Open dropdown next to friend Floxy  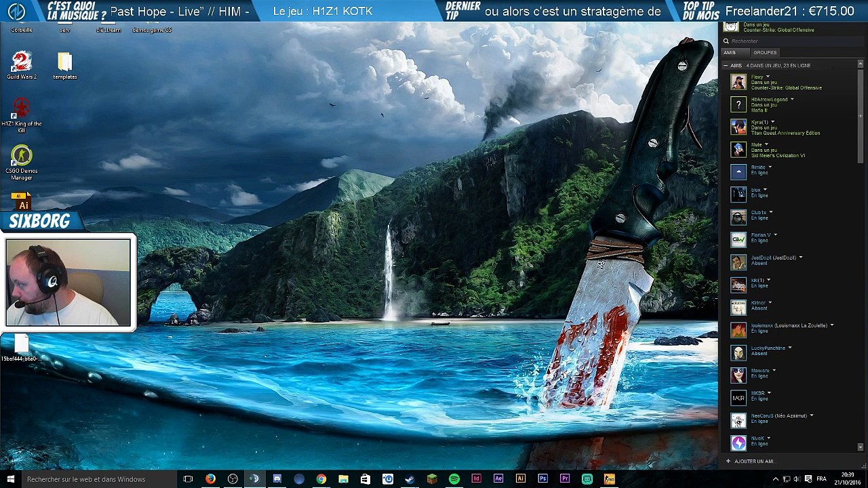pos(768,77)
